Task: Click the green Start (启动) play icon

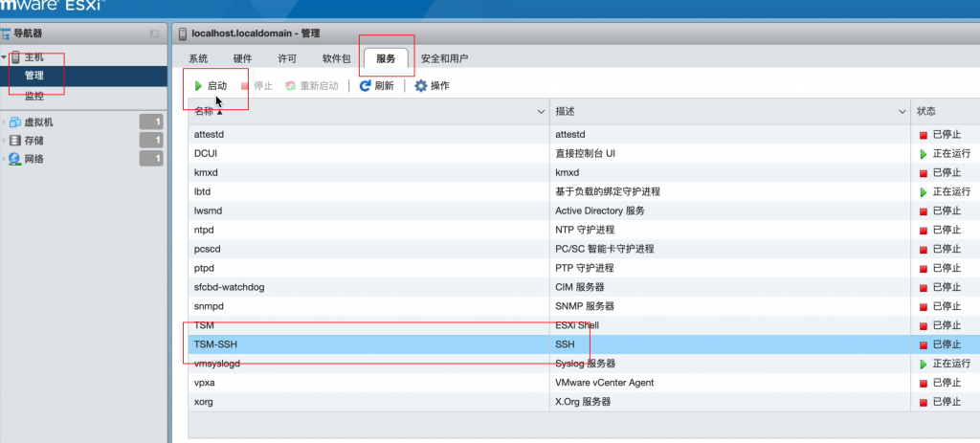Action: [198, 86]
